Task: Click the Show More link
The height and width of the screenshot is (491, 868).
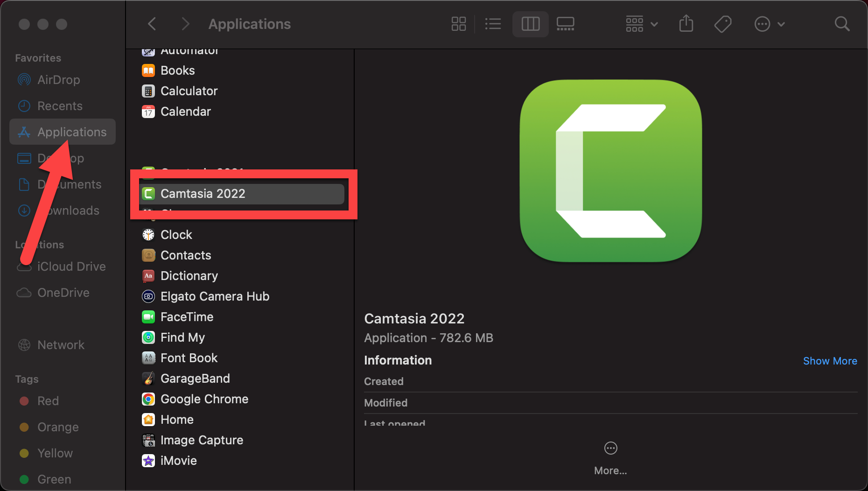Action: point(830,361)
